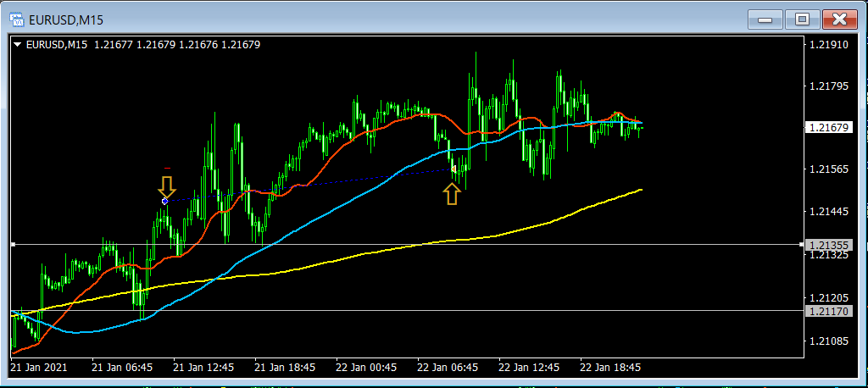Click the 1.21910 price scale value
The width and height of the screenshot is (868, 388).
point(829,43)
